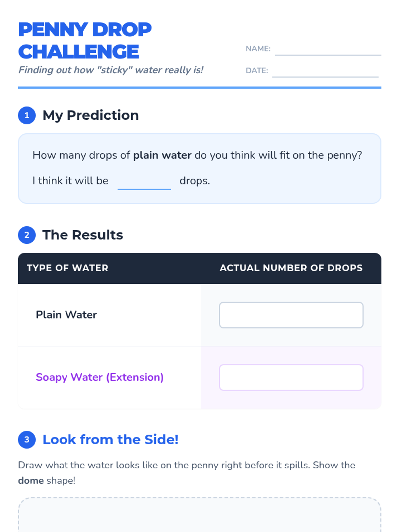This screenshot has height=532, width=399.
Task: Click The Results section heading
Action: (82, 235)
